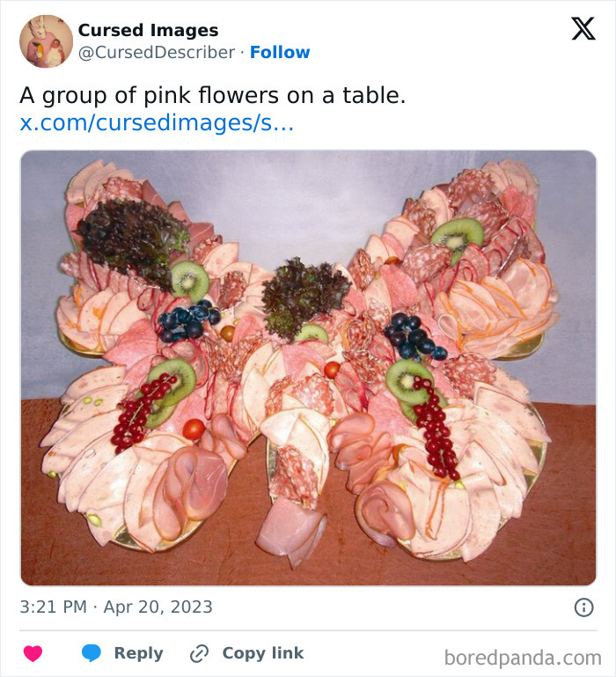The image size is (616, 677).
Task: Click the boredpanda.com watermark
Action: [523, 657]
